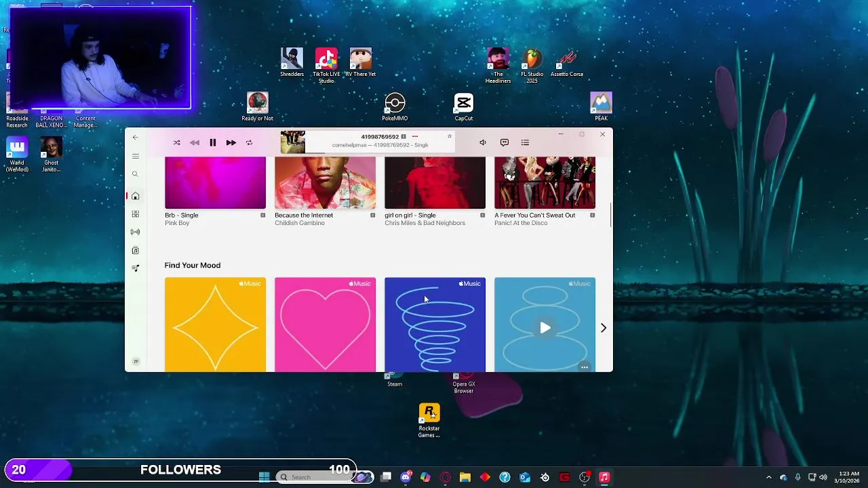Open the pink heart mood playlist tile
The height and width of the screenshot is (488, 868).
(x=325, y=325)
